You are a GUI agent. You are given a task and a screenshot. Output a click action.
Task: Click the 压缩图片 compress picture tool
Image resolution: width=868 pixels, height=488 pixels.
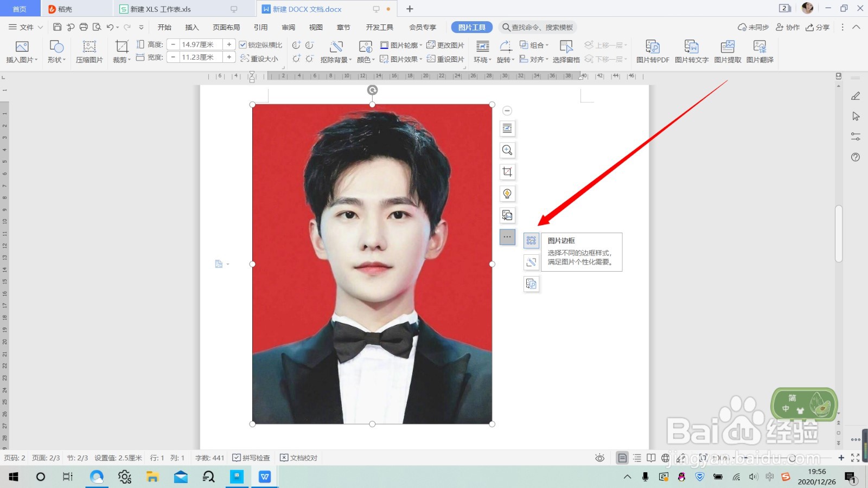90,52
